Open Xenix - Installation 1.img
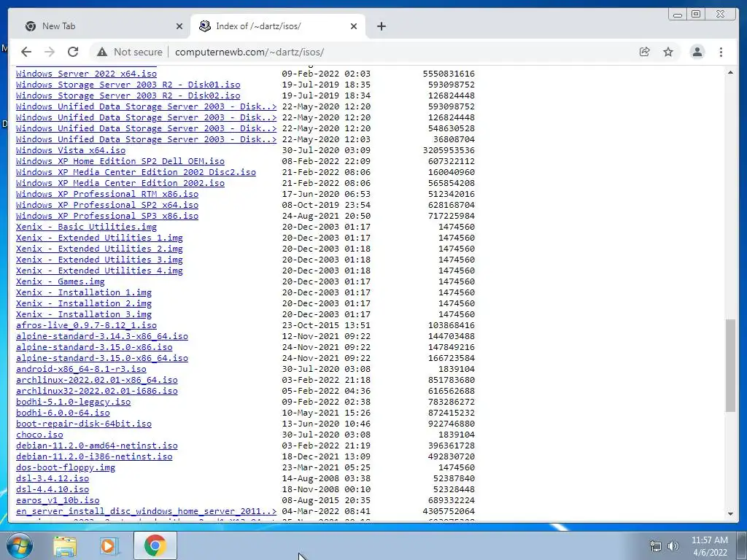747x560 pixels. pyautogui.click(x=84, y=293)
